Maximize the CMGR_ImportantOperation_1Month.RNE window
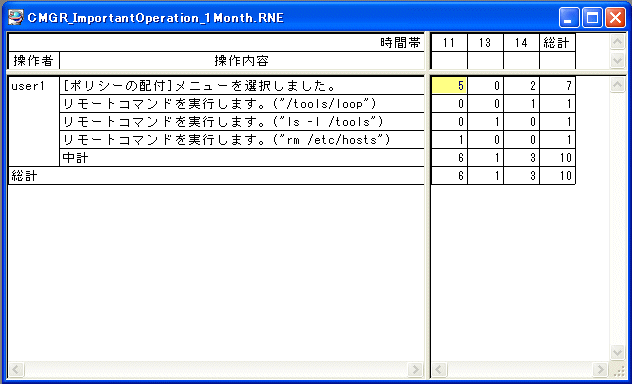This screenshot has width=632, height=384. pyautogui.click(x=592, y=18)
